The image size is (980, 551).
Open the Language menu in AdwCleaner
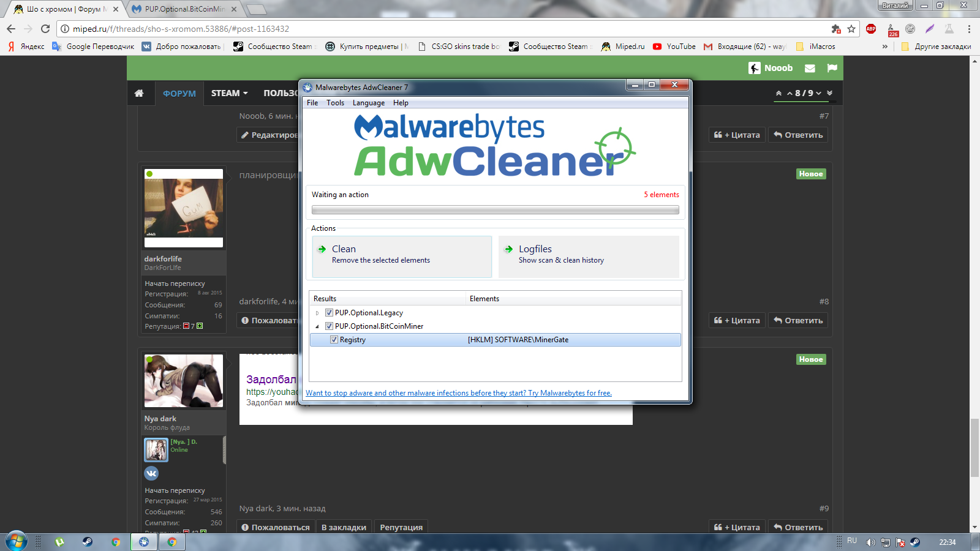[x=369, y=103]
